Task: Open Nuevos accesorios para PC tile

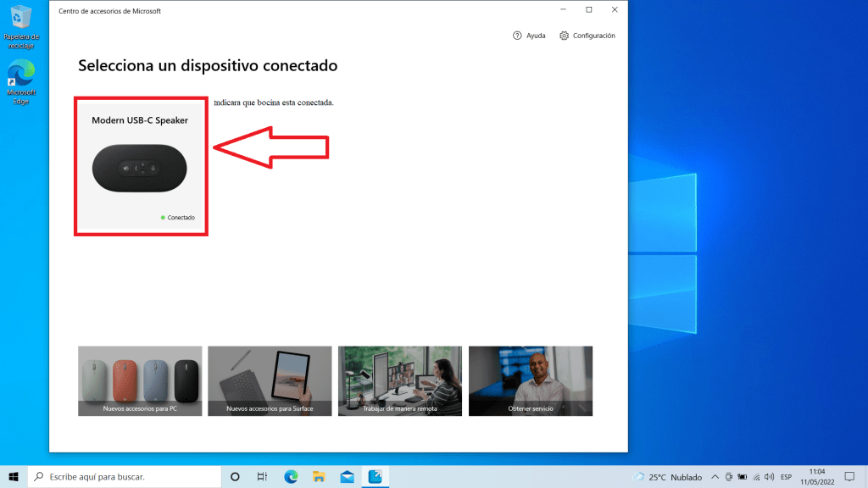Action: click(x=140, y=380)
